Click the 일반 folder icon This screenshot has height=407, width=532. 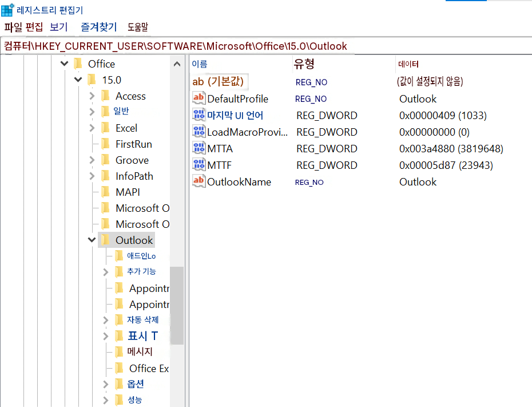[x=105, y=112]
